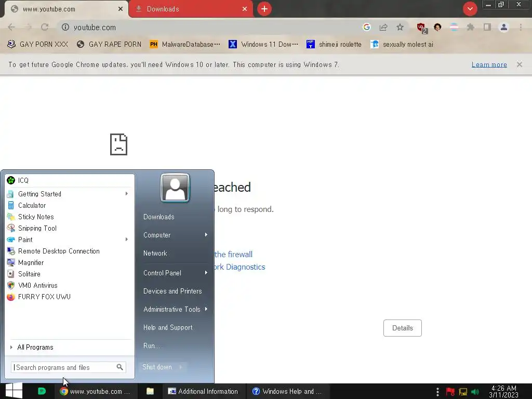The image size is (532, 399).
Task: Open MalwareDatabase bookmark
Action: click(x=185, y=45)
